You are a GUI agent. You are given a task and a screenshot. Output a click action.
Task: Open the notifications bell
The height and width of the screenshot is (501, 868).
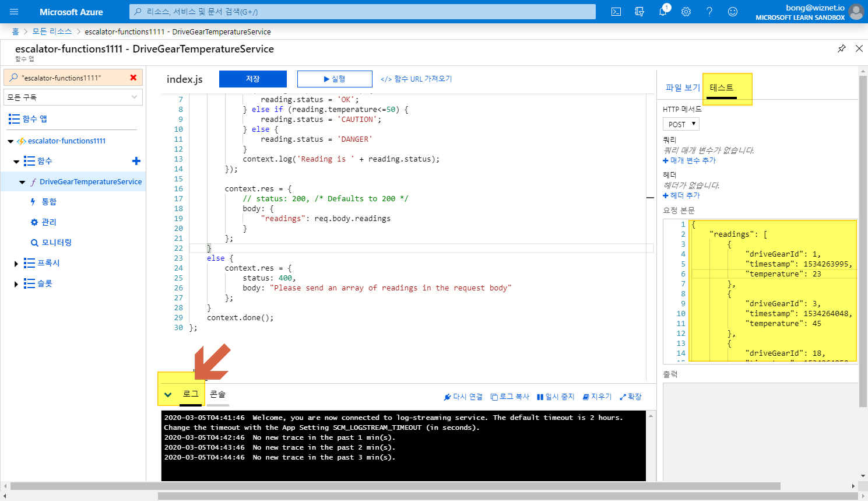tap(663, 12)
